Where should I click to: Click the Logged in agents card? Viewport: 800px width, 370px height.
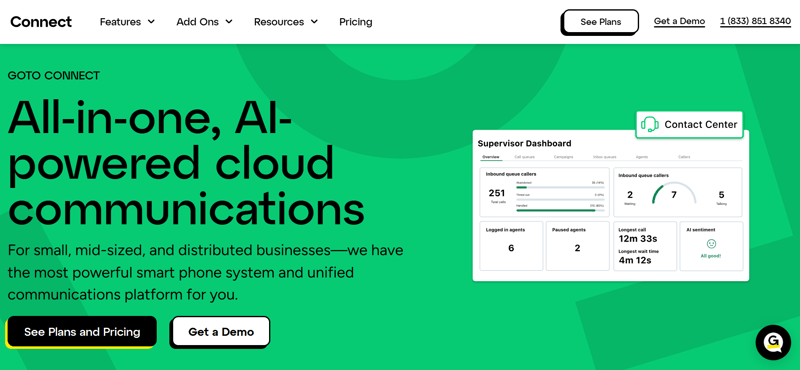511,245
